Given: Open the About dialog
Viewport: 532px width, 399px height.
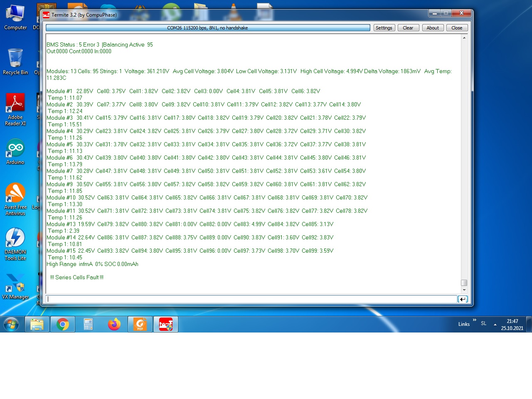Looking at the screenshot, I should point(432,28).
